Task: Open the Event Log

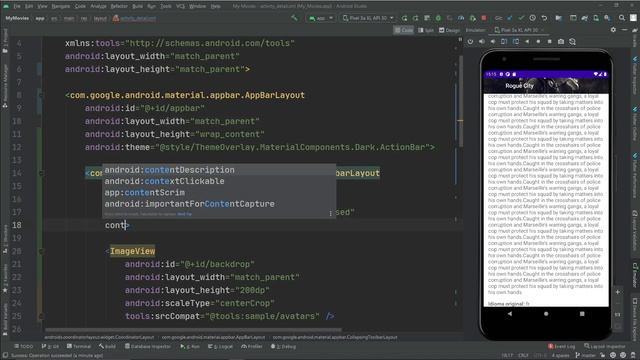Action: click(x=561, y=347)
